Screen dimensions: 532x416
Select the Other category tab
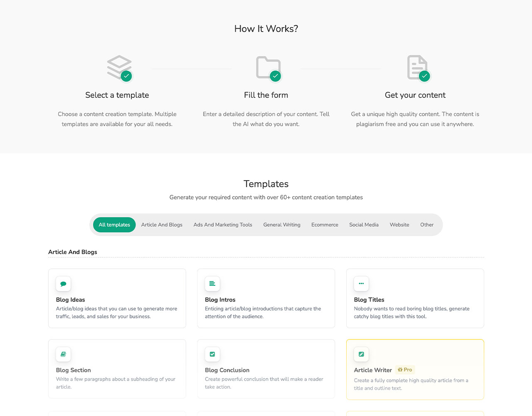pyautogui.click(x=427, y=225)
